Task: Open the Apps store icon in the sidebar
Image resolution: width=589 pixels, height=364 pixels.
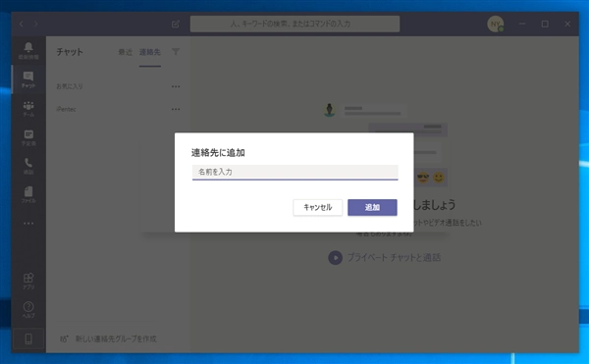Action: pyautogui.click(x=28, y=281)
